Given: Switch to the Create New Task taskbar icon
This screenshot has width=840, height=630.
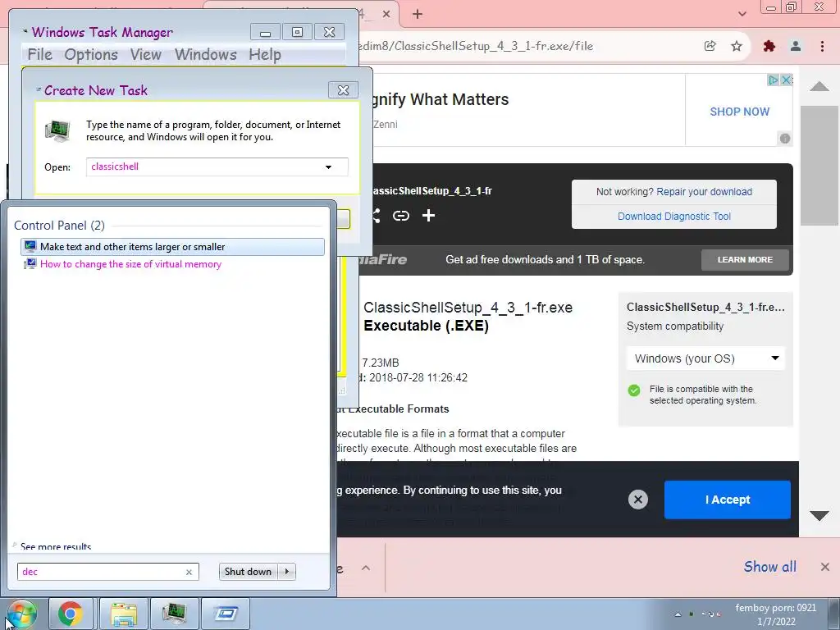Looking at the screenshot, I should coord(226,614).
